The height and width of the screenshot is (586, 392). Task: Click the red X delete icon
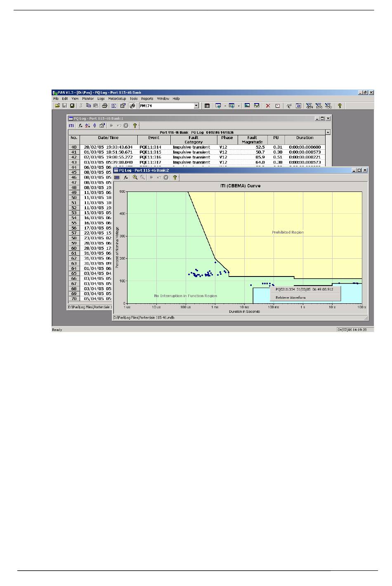click(x=268, y=106)
